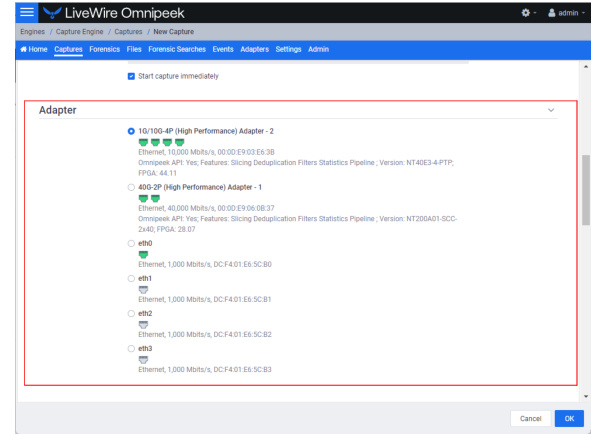610x435 pixels.
Task: Collapse the Adapter section chevron
Action: click(551, 110)
